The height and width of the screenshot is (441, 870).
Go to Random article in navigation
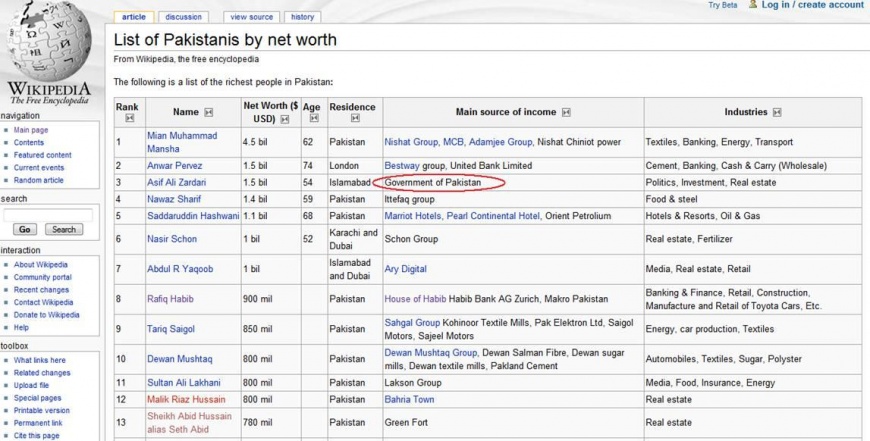pyautogui.click(x=42, y=181)
